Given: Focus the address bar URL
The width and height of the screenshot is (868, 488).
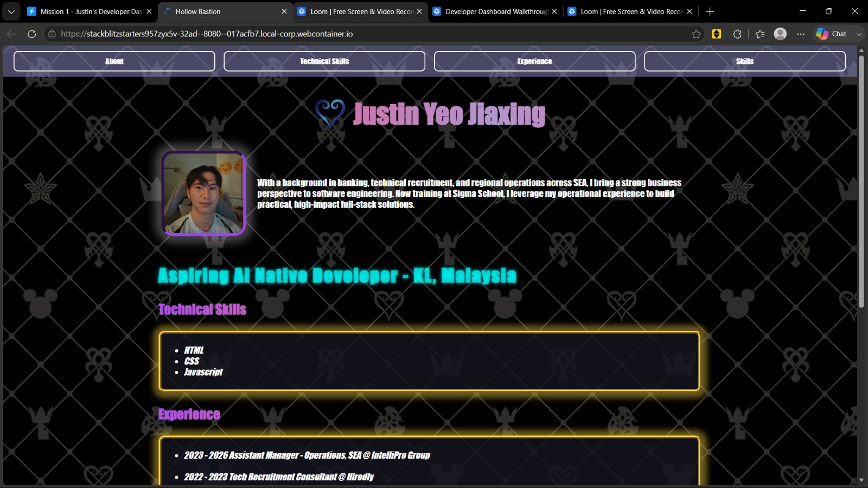Looking at the screenshot, I should coord(207,34).
